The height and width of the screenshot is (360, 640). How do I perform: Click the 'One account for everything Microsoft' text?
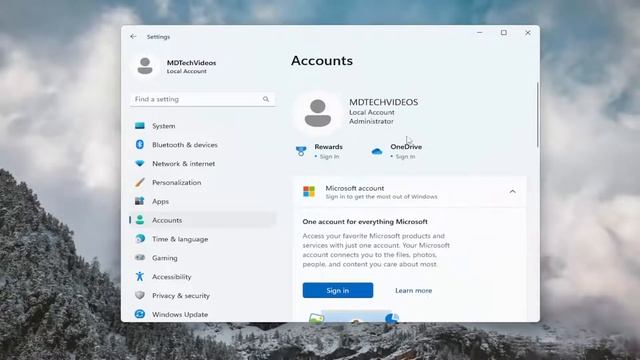pos(365,222)
